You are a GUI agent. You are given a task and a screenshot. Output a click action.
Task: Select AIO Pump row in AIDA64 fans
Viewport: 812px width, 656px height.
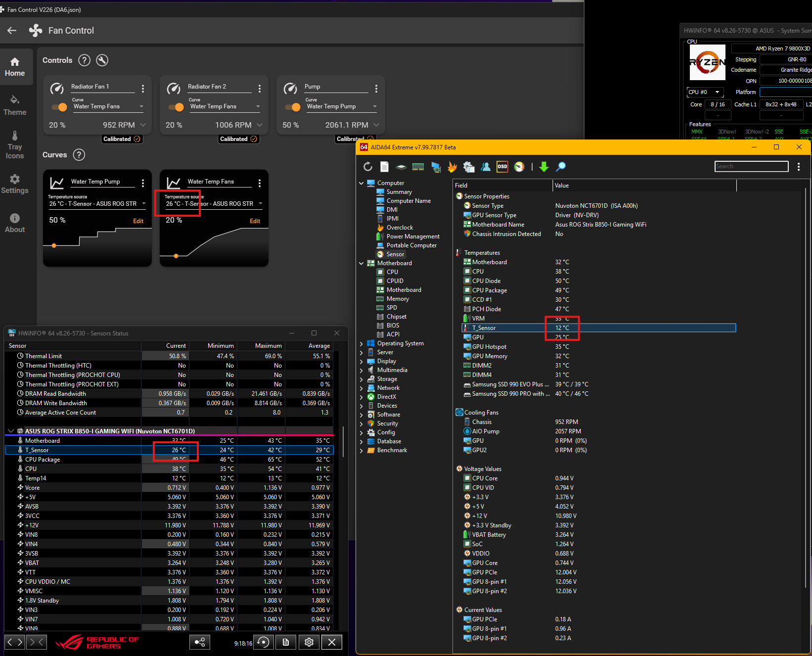tap(598, 431)
